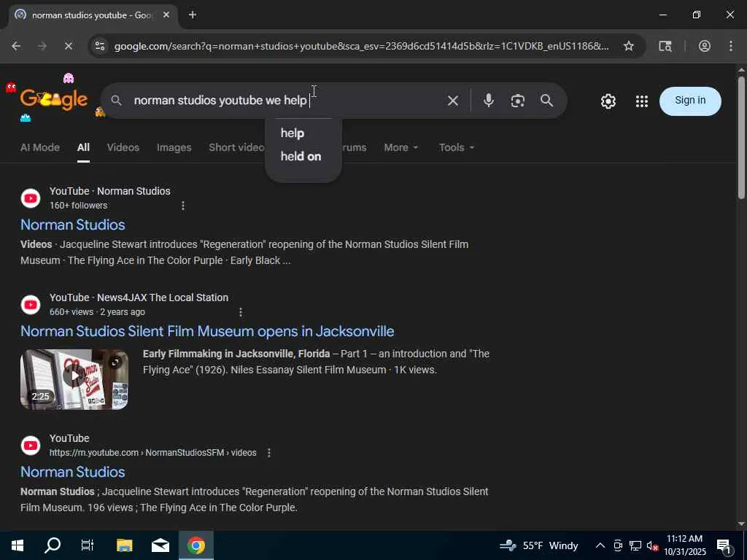Open the first Norman Studios result link
The width and height of the screenshot is (747, 560).
pos(73,225)
